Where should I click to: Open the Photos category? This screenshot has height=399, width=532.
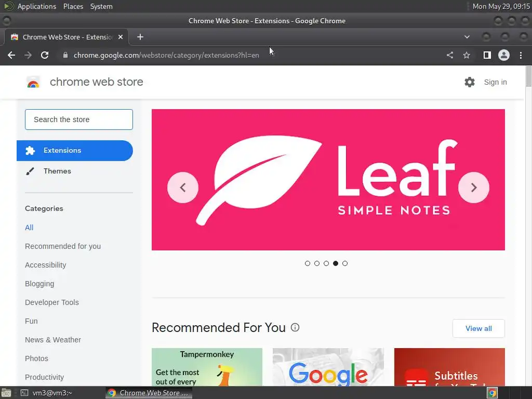[37, 358]
